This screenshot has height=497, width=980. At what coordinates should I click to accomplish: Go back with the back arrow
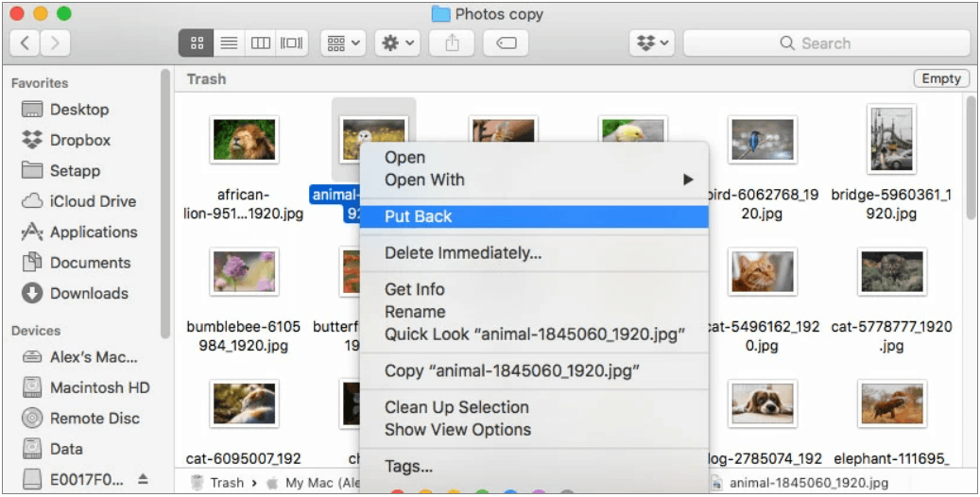coord(26,43)
